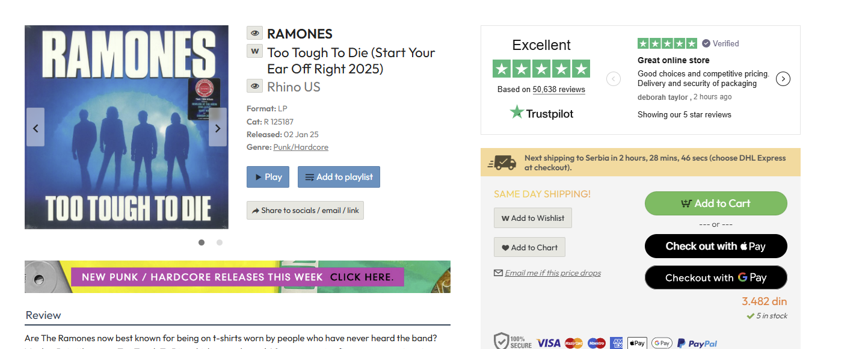Show next album cover image

[x=217, y=128]
